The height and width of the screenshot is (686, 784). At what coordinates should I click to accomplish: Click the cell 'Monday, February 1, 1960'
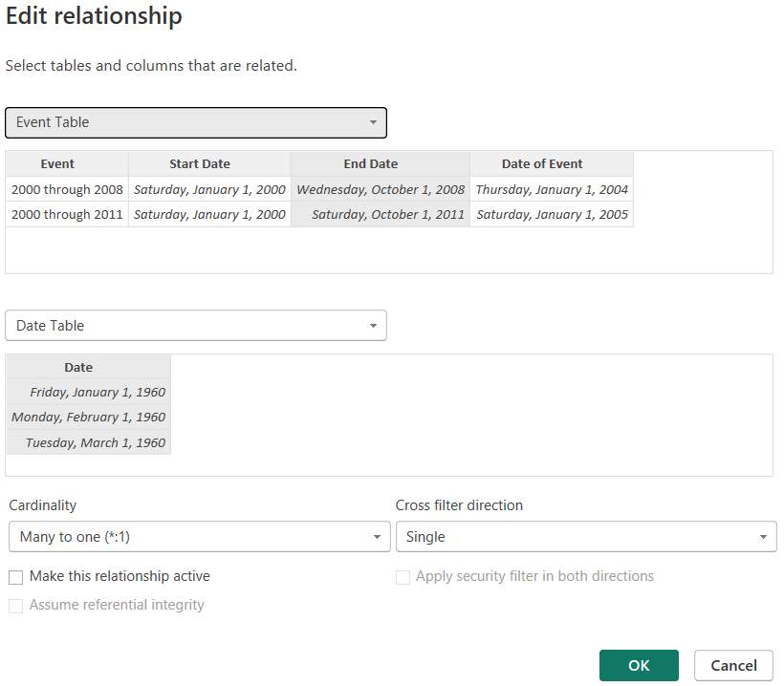pyautogui.click(x=89, y=418)
